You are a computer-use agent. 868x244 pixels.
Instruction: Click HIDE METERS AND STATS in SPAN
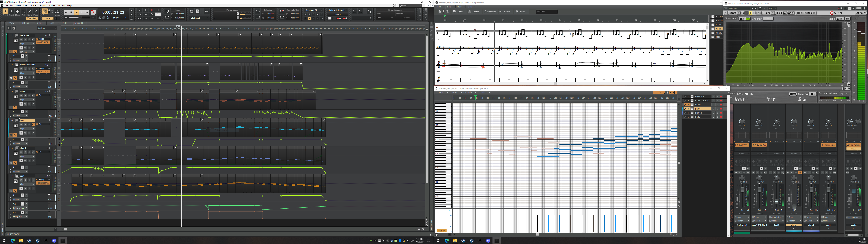tap(806, 13)
